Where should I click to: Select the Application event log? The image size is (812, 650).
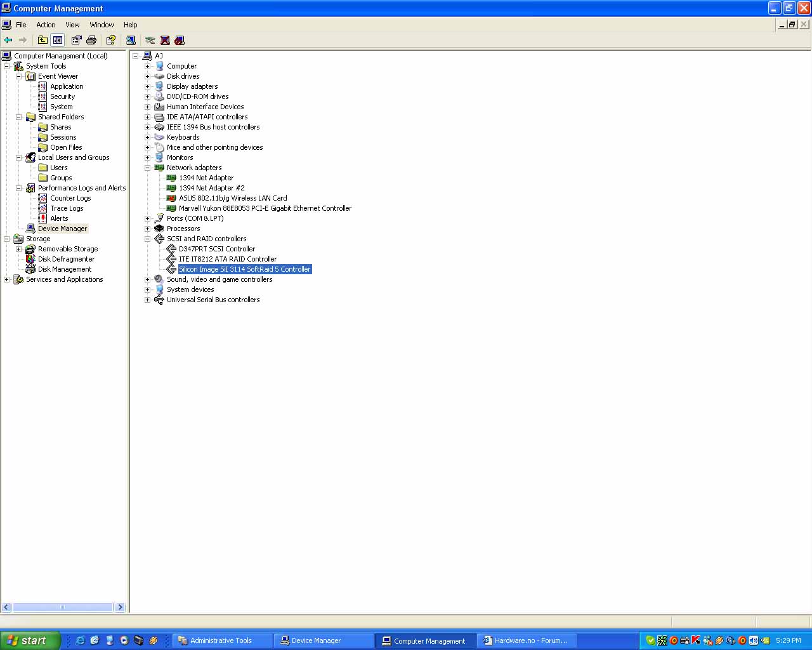67,86
